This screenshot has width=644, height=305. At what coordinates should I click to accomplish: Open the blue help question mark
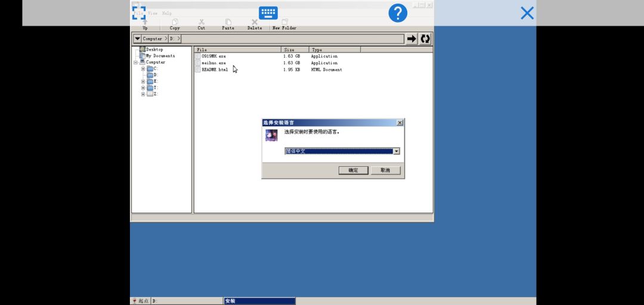398,13
